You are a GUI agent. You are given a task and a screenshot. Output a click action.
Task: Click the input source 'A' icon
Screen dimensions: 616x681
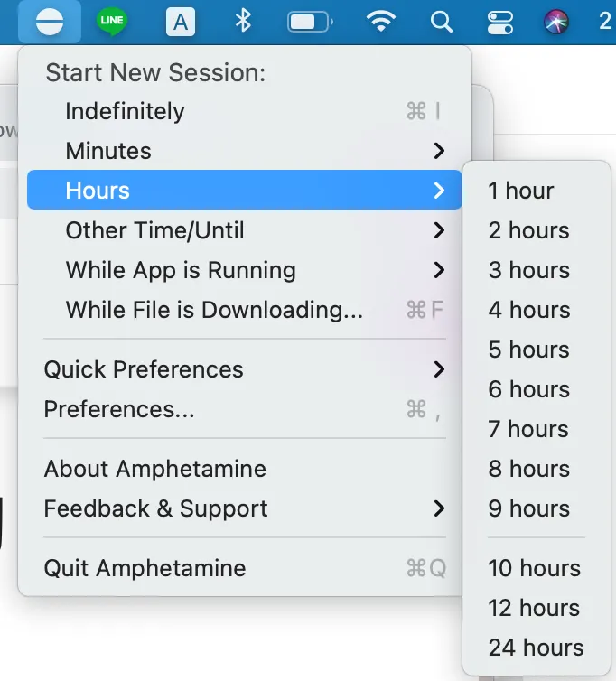pos(181,22)
